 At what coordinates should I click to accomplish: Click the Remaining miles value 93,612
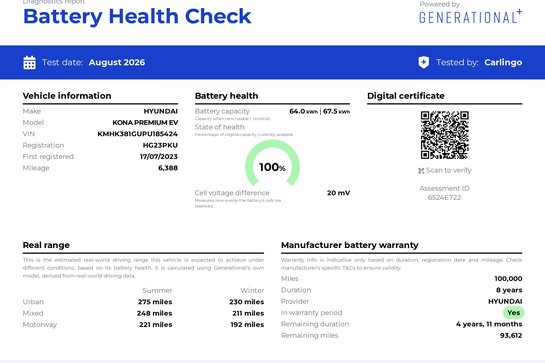pyautogui.click(x=511, y=336)
